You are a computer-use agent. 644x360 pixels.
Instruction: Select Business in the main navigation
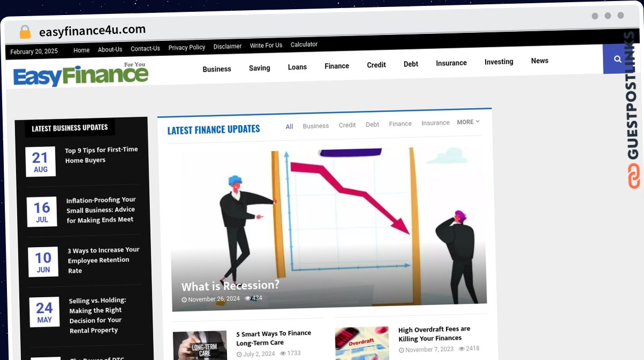(217, 69)
